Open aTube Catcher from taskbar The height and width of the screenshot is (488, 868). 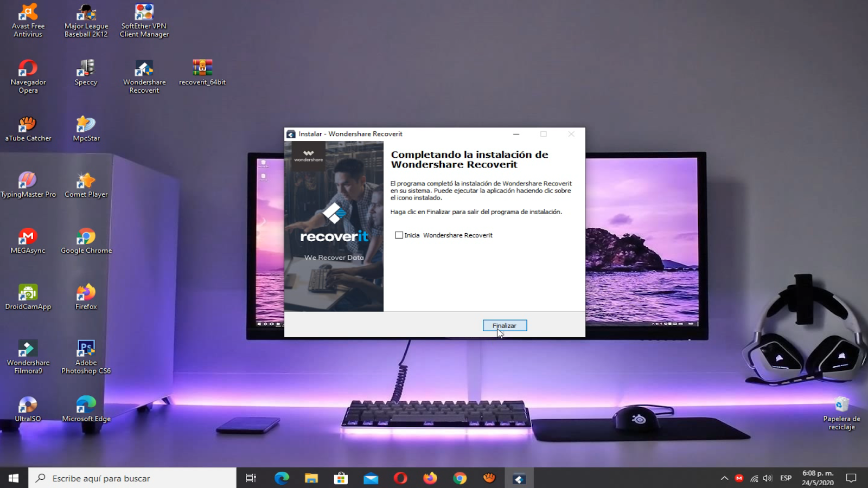point(489,478)
